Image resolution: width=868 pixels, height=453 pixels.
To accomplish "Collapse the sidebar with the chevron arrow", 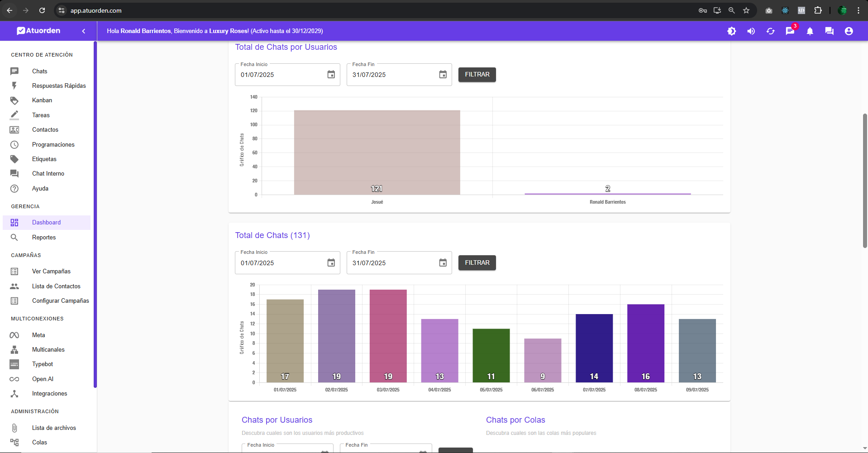I will pyautogui.click(x=84, y=31).
